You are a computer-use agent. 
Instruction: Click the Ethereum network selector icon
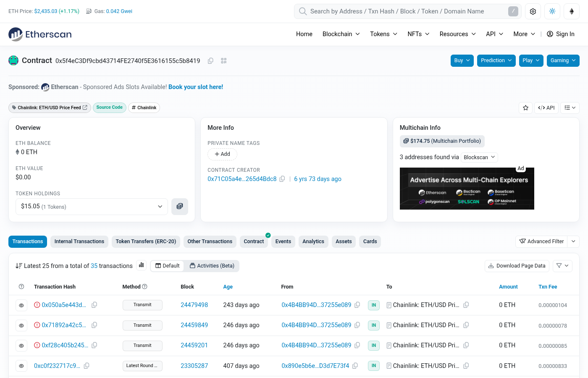coord(572,11)
